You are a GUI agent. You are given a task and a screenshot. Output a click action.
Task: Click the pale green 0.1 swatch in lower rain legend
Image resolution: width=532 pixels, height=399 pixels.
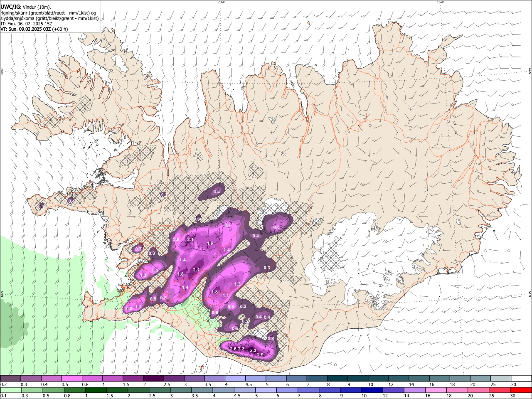point(11,390)
